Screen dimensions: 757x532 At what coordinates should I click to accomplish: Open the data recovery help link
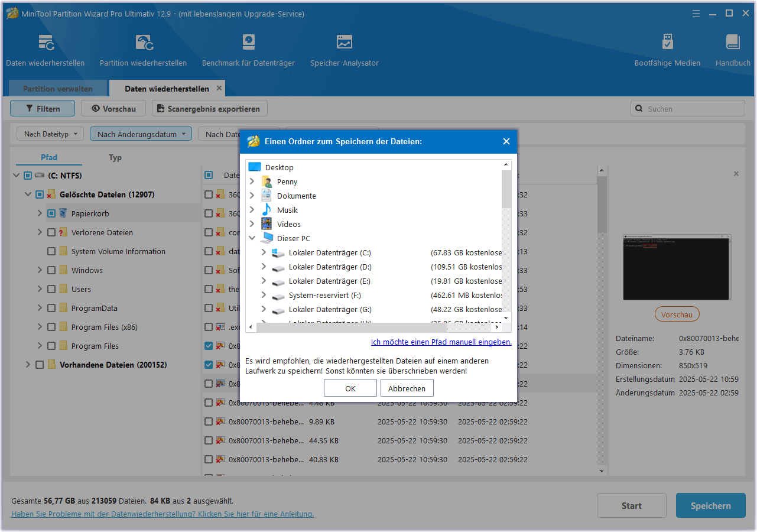[x=163, y=514]
